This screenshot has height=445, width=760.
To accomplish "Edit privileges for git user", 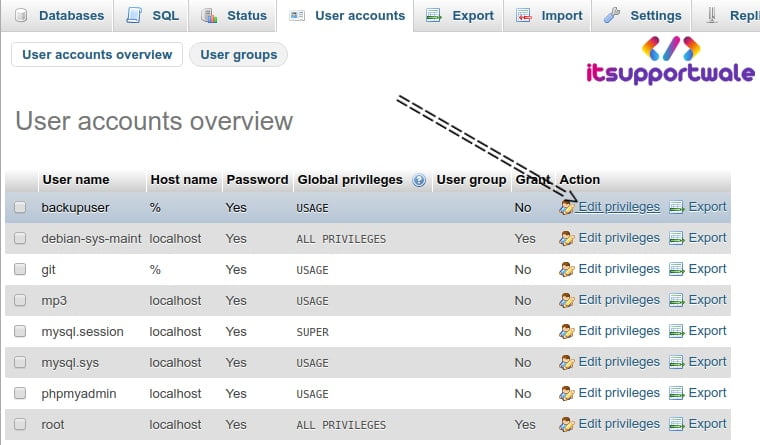I will click(619, 269).
